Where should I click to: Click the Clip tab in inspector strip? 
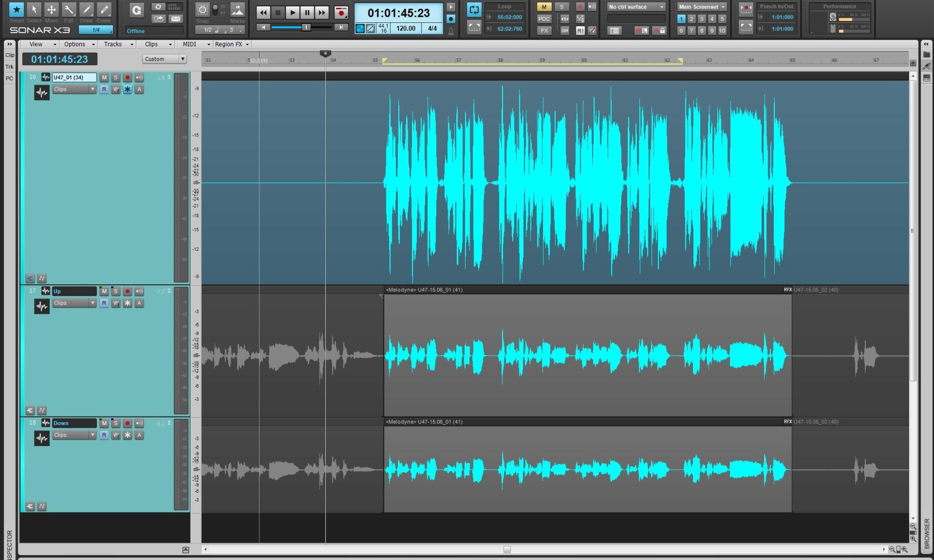pos(10,55)
